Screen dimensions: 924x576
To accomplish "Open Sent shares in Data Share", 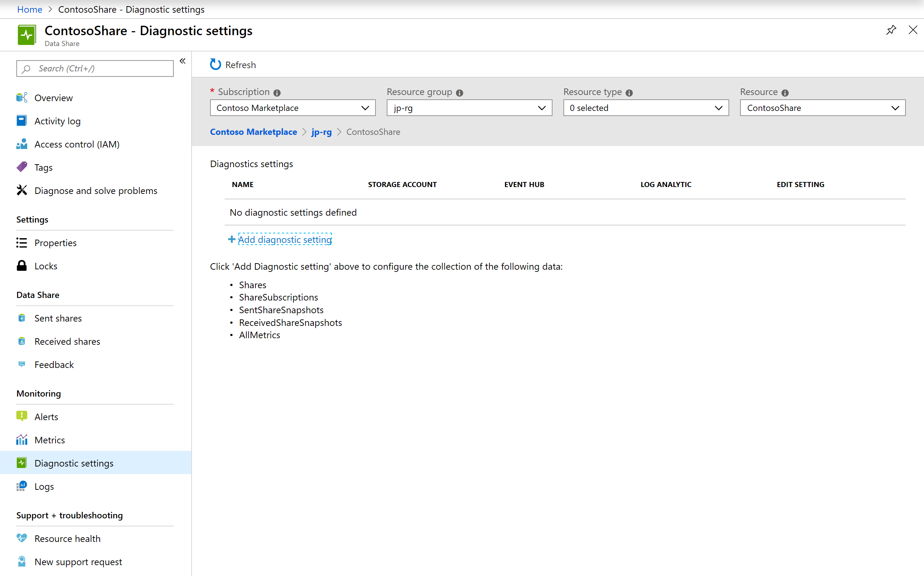I will pyautogui.click(x=58, y=318).
